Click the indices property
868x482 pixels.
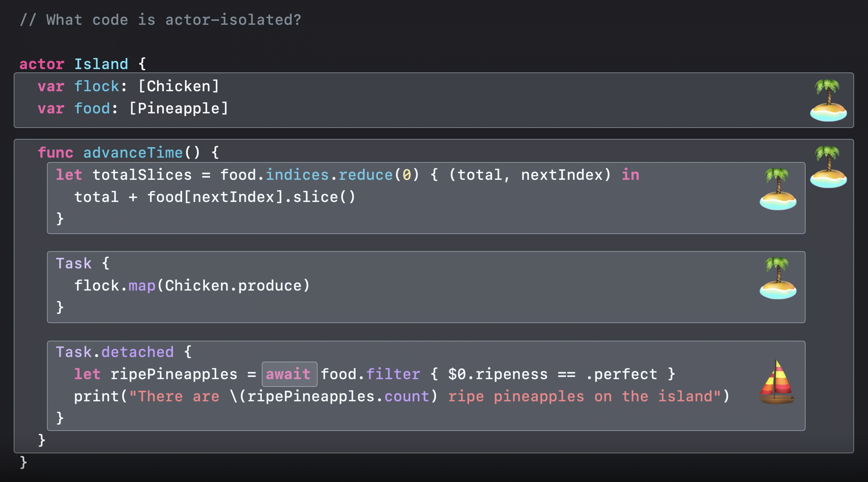pyautogui.click(x=297, y=175)
